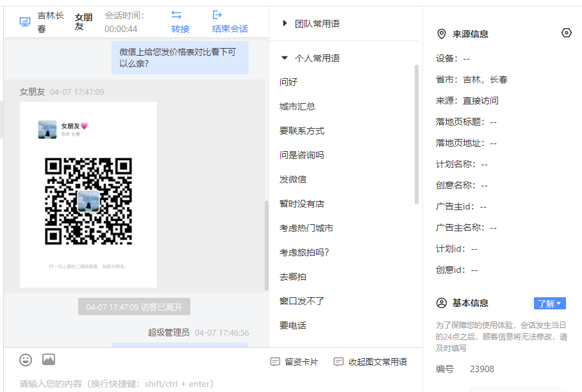
Task: Select the 城市汇总 quick phrase
Action: pos(297,106)
